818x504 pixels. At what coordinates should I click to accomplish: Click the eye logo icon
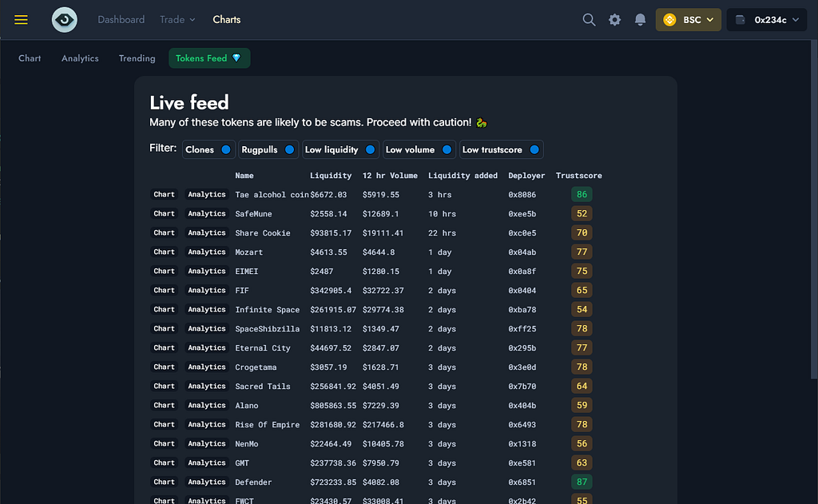(x=65, y=20)
